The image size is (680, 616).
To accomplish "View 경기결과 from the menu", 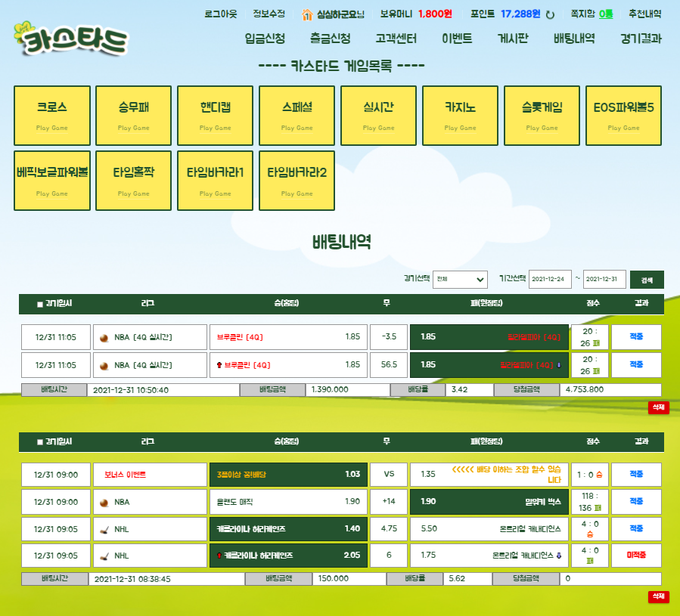I will 641,39.
